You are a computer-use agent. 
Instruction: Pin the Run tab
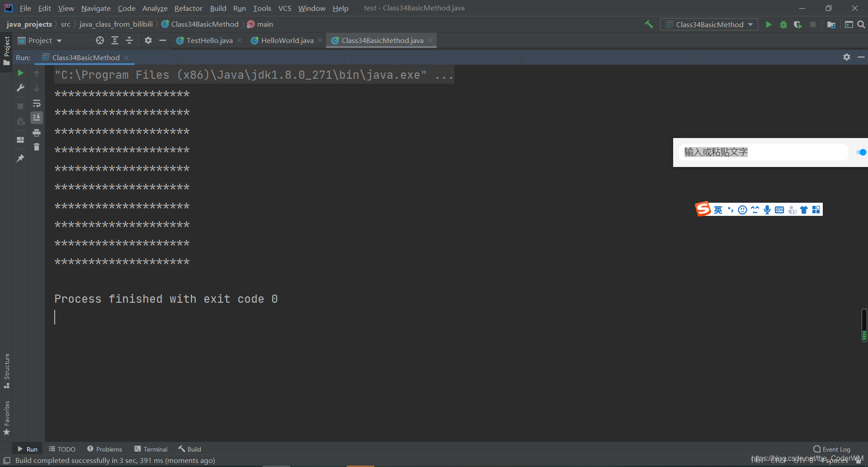pyautogui.click(x=20, y=158)
